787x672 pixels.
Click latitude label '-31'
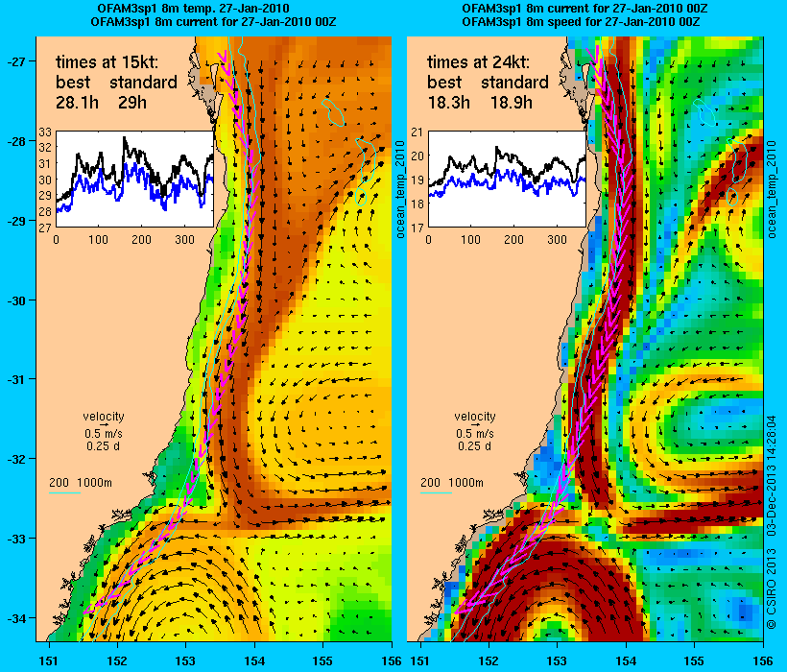click(x=15, y=379)
